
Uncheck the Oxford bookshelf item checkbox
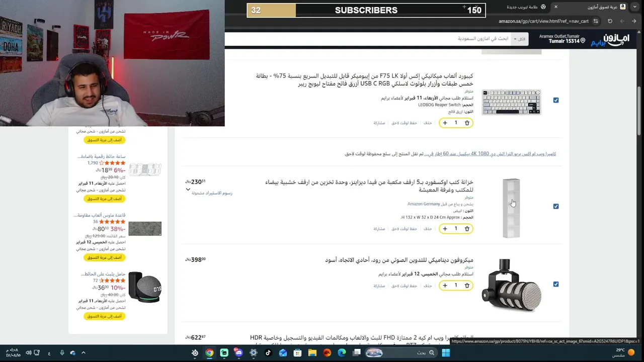(x=556, y=206)
